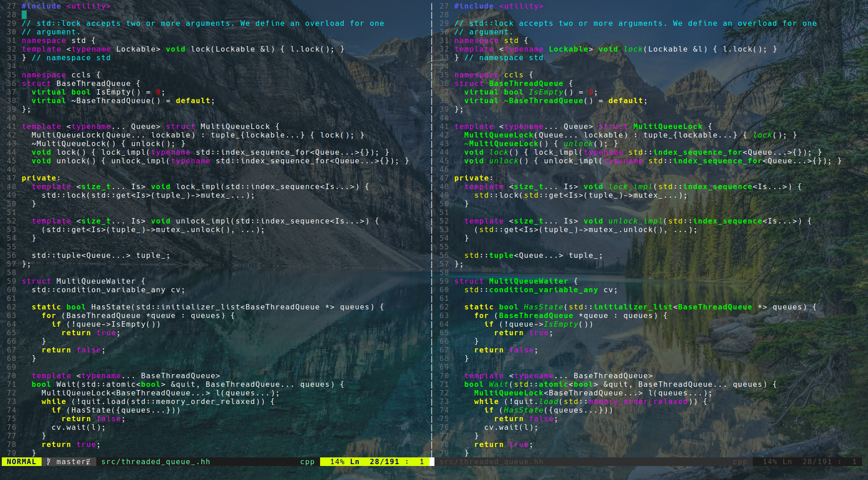This screenshot has height=480, width=868.
Task: Click 'namespace std {' on line 31, right pane
Action: coord(491,40)
